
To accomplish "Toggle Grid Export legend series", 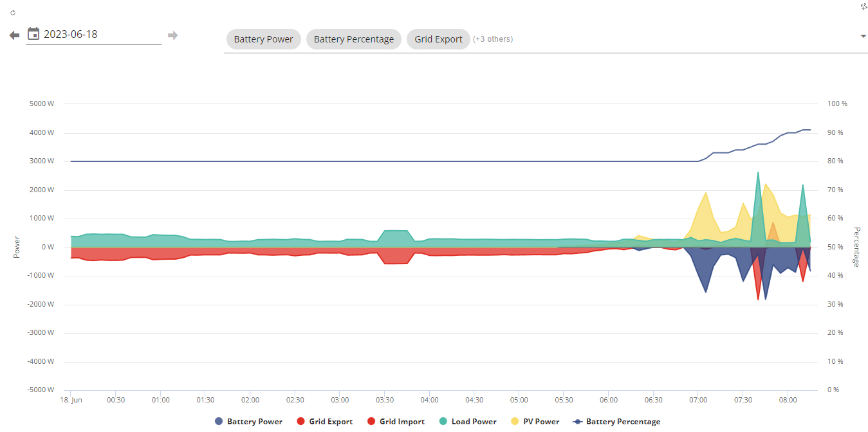I will pos(325,422).
